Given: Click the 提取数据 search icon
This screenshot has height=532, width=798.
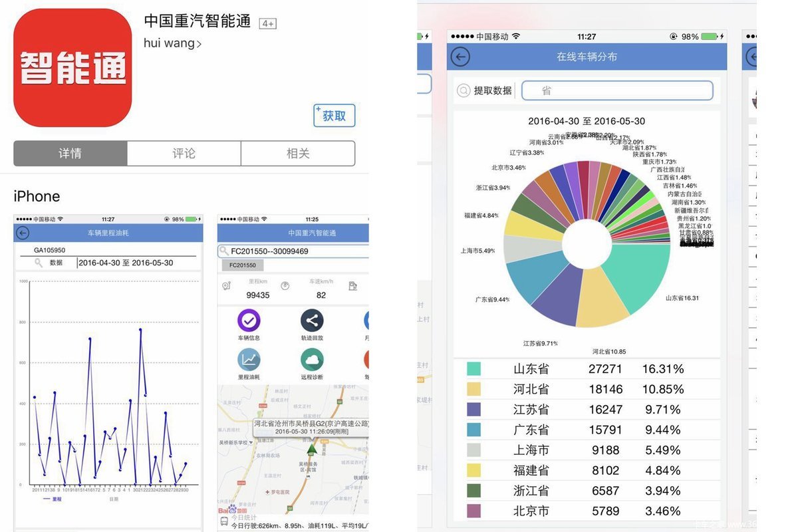Looking at the screenshot, I should pos(464,91).
